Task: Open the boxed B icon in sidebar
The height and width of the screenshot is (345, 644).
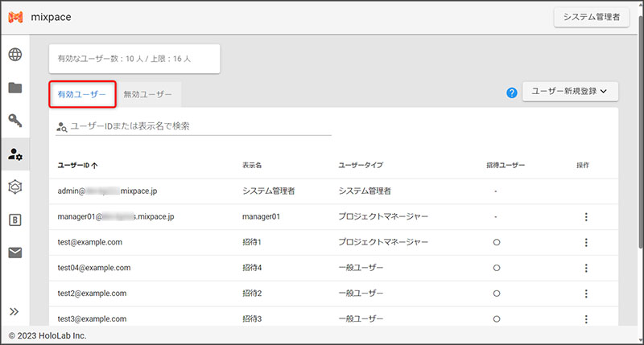Action: (x=15, y=220)
